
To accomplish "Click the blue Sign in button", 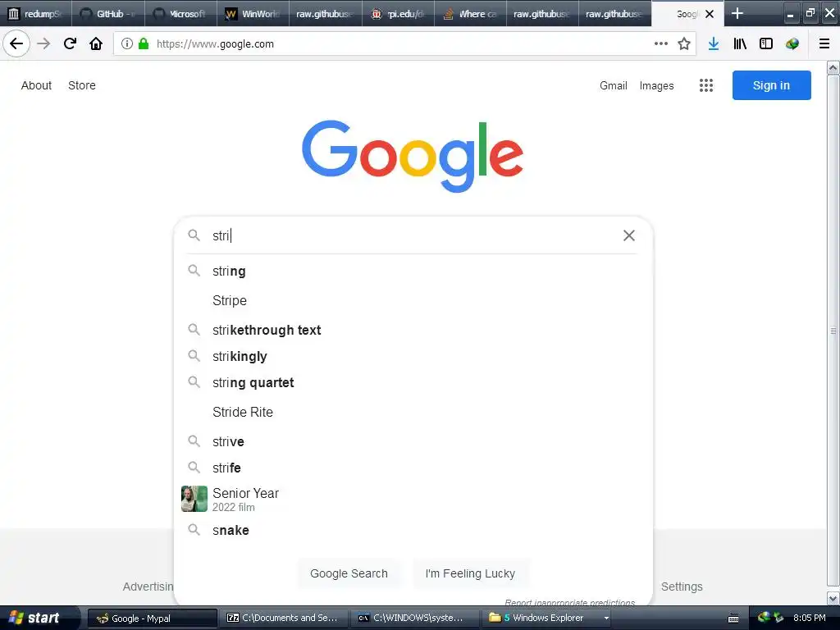I will click(x=771, y=85).
